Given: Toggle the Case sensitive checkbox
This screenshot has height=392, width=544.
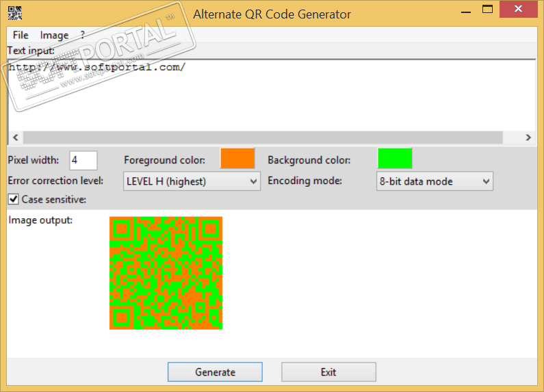Looking at the screenshot, I should (14, 200).
